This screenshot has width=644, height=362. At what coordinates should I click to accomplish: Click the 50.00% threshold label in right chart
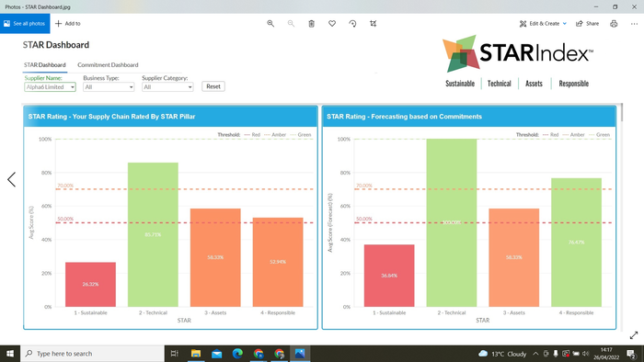click(363, 219)
